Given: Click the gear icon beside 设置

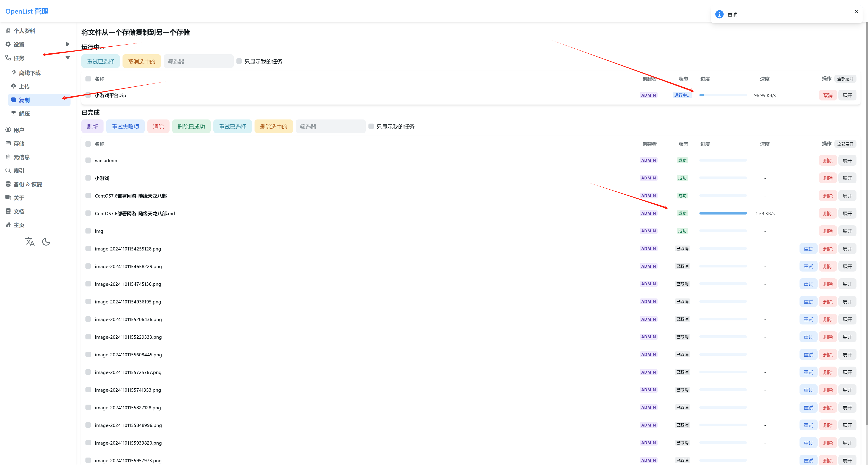Looking at the screenshot, I should [8, 44].
